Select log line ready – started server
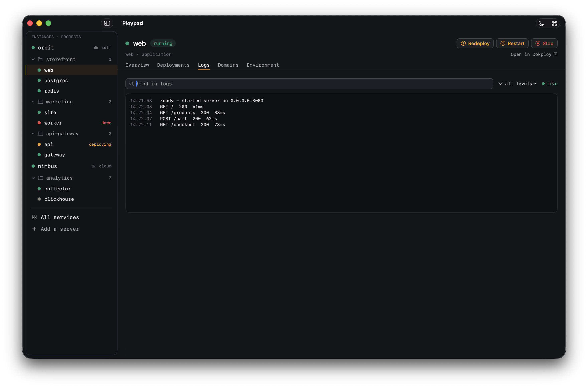The height and width of the screenshot is (388, 588). 212,101
